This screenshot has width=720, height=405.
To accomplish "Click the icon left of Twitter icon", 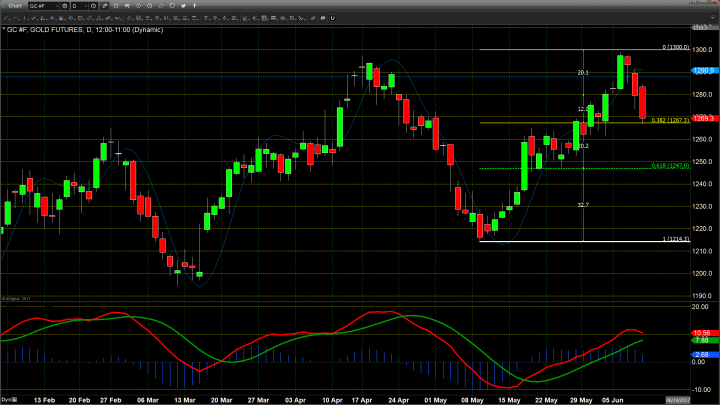I will coord(172,6).
